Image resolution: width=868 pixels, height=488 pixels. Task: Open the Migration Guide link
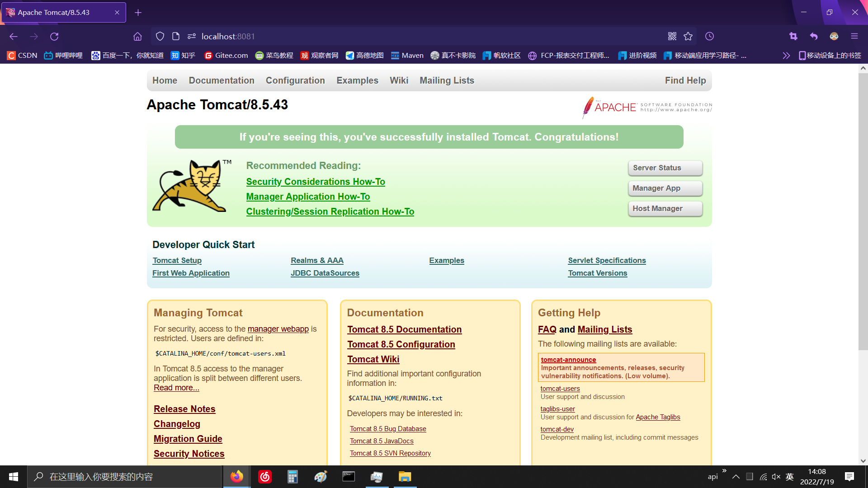(188, 439)
